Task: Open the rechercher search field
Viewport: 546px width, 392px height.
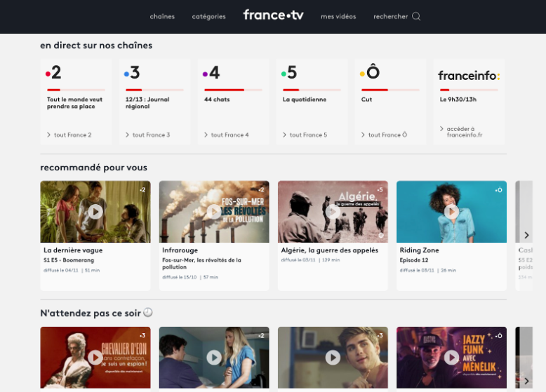Action: click(390, 16)
